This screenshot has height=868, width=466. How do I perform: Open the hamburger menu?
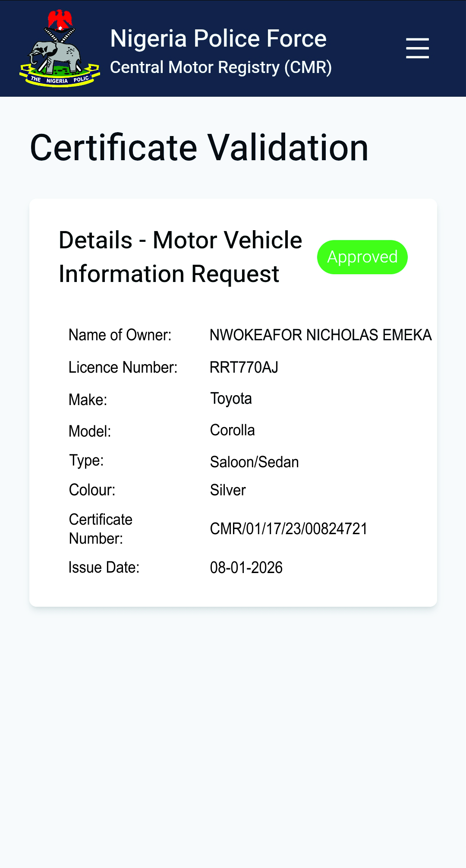[x=417, y=48]
